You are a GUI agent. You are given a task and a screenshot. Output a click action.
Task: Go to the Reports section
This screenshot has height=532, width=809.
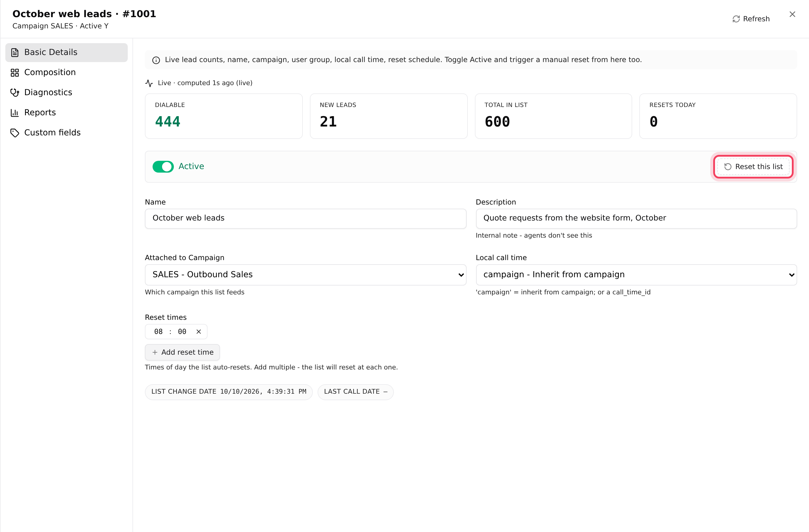pyautogui.click(x=66, y=112)
